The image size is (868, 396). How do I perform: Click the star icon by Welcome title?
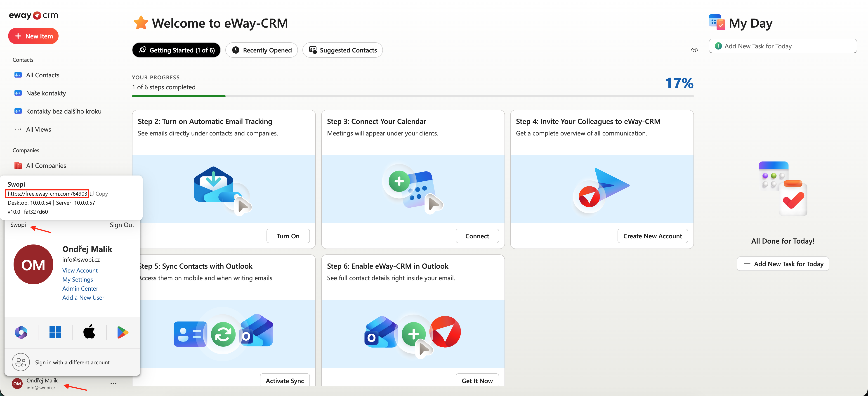[x=141, y=23]
